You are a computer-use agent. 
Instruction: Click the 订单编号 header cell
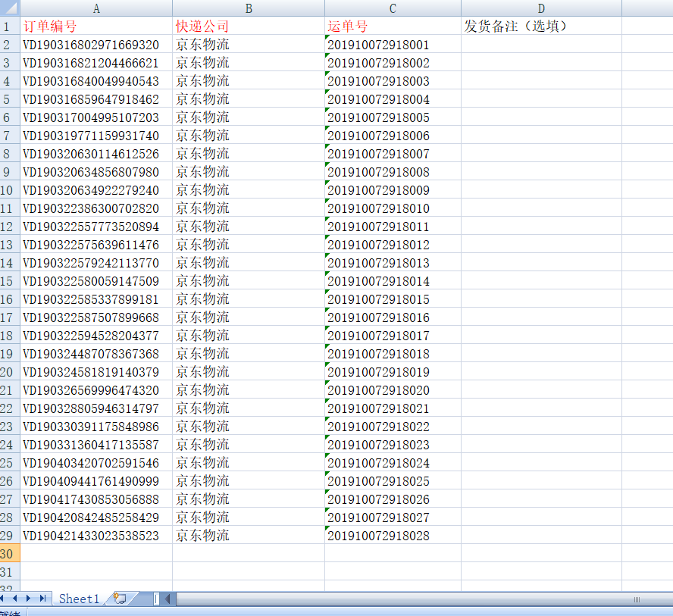pos(96,27)
